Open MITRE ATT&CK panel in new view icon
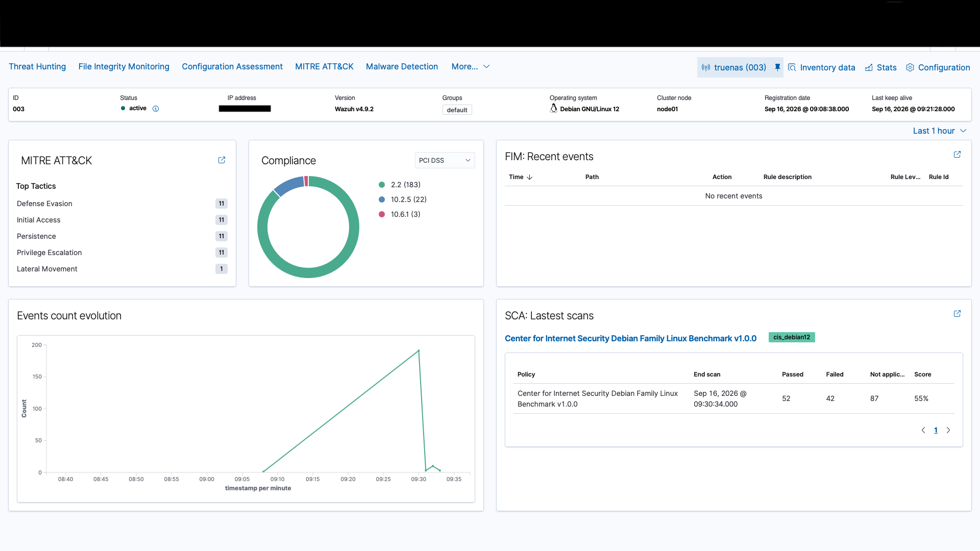This screenshot has height=551, width=980. (222, 160)
